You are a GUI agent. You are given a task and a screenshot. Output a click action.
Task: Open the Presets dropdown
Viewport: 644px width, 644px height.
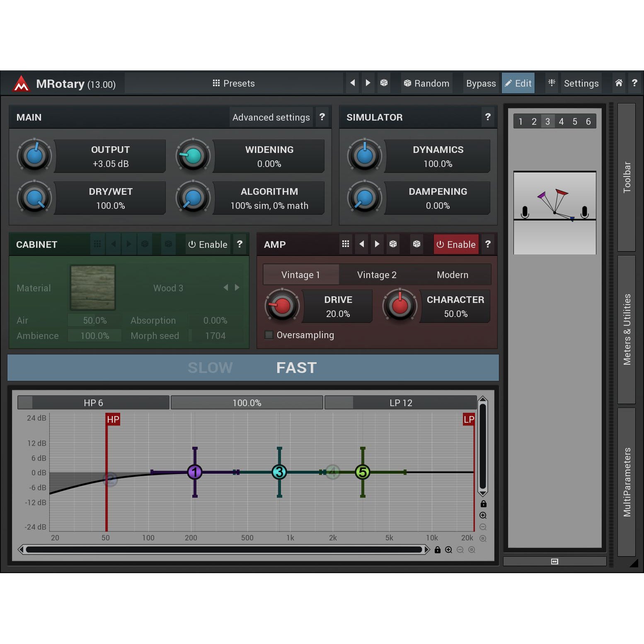click(x=234, y=83)
